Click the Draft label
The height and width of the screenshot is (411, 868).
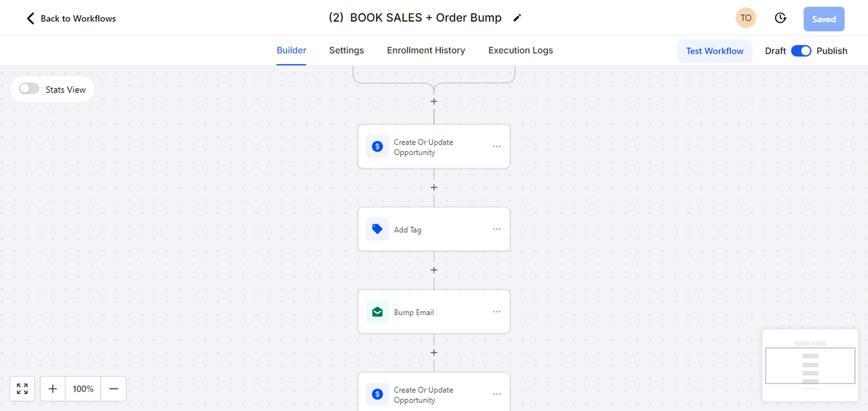pyautogui.click(x=775, y=51)
